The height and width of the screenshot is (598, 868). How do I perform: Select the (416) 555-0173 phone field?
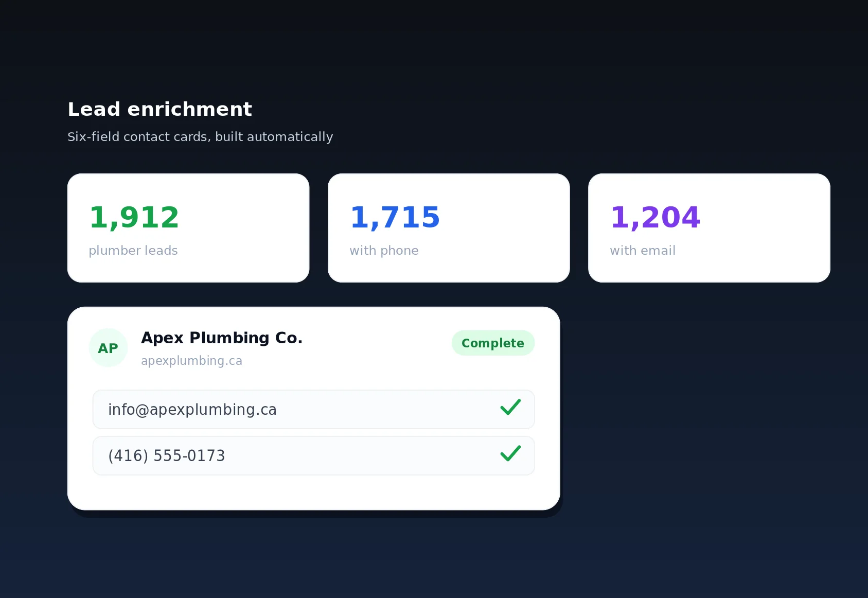pos(314,455)
